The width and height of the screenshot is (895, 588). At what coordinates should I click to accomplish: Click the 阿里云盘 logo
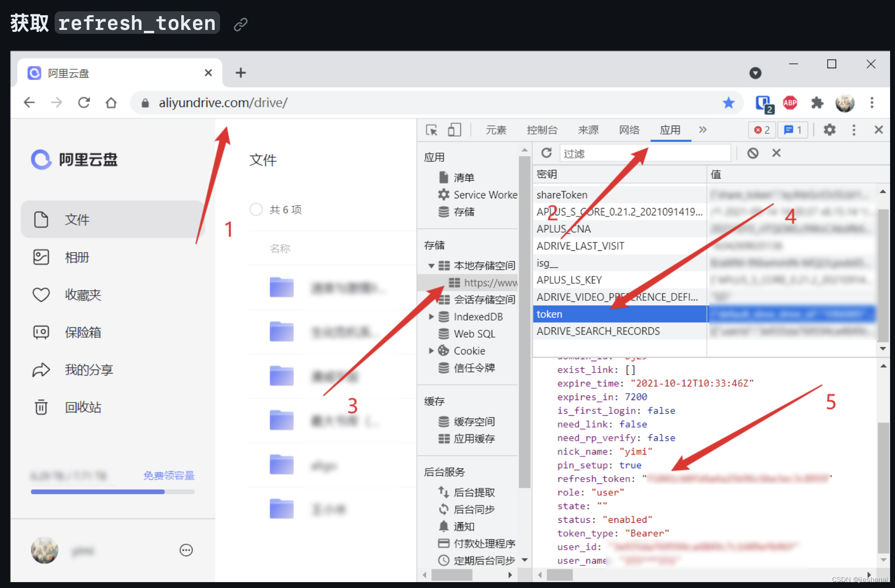click(74, 160)
